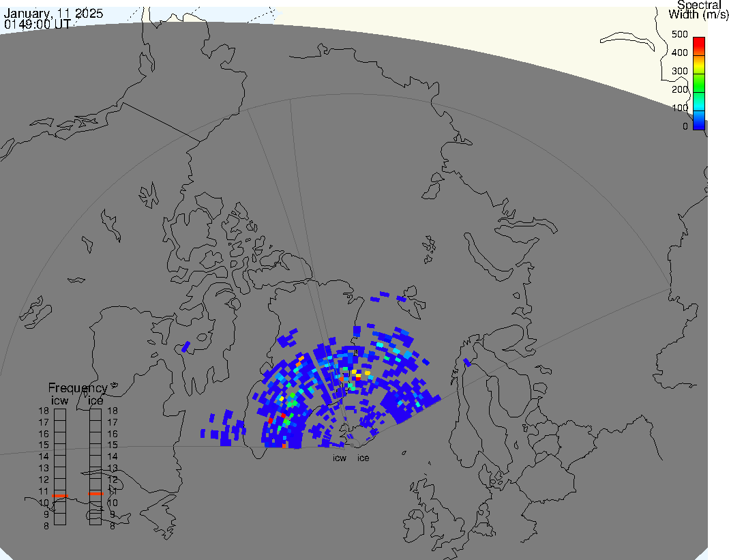Click the 500 color scale label
This screenshot has width=729, height=560.
679,34
